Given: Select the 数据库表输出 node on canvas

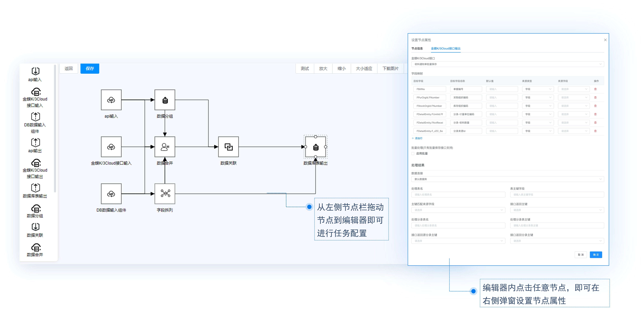Looking at the screenshot, I should coord(315,147).
